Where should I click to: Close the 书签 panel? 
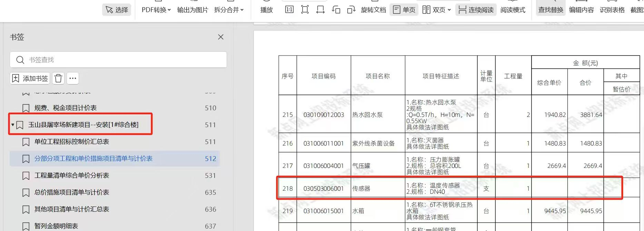coord(221,37)
